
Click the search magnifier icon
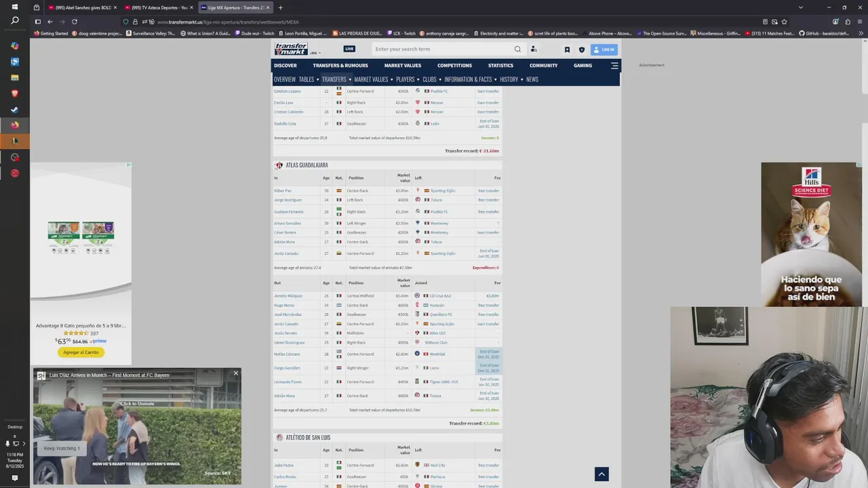click(517, 49)
